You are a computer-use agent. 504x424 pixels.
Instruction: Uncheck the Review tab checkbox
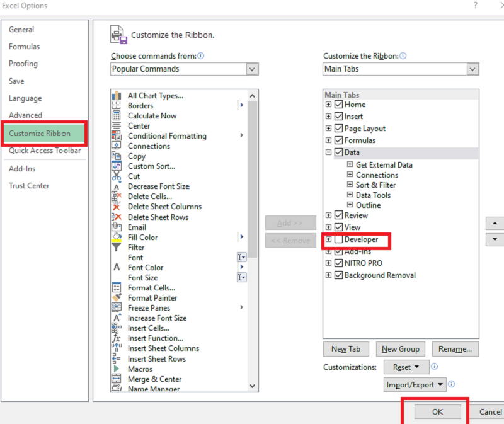click(x=338, y=215)
